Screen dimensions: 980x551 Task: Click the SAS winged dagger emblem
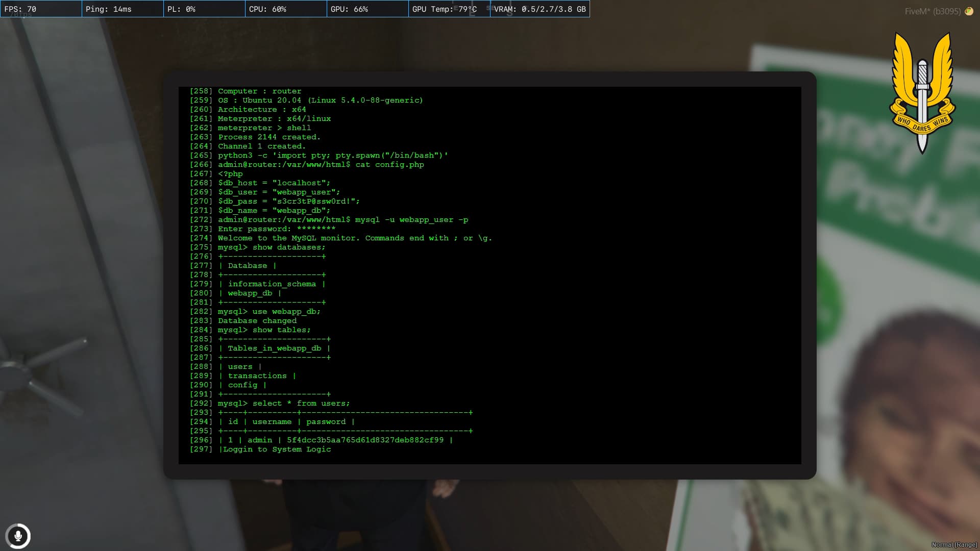[x=922, y=93]
